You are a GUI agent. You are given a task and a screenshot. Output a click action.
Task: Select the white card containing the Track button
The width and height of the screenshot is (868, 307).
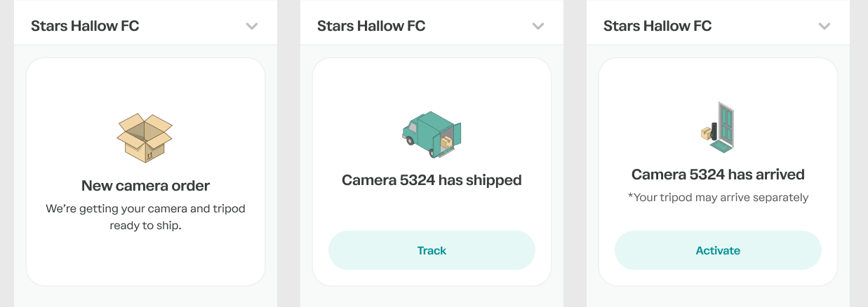[x=432, y=210]
